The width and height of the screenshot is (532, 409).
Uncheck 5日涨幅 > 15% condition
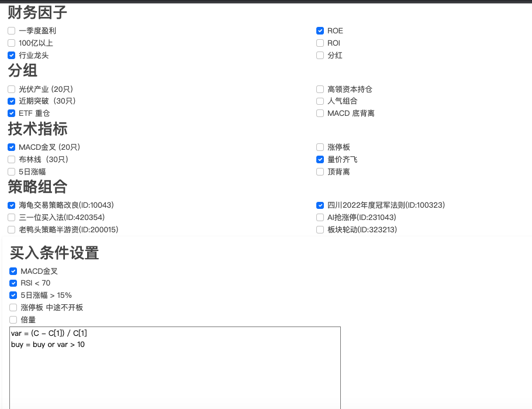(x=13, y=295)
